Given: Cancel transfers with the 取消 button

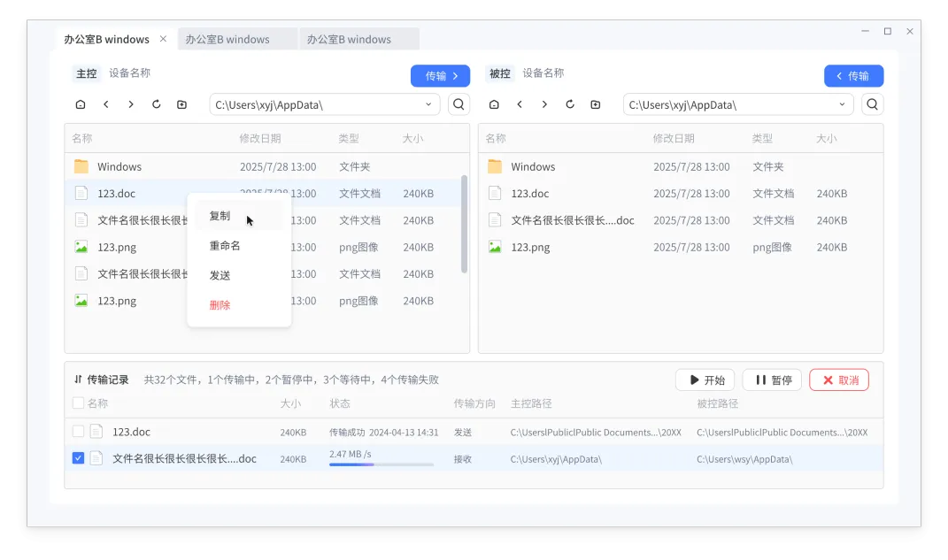Looking at the screenshot, I should tap(838, 380).
